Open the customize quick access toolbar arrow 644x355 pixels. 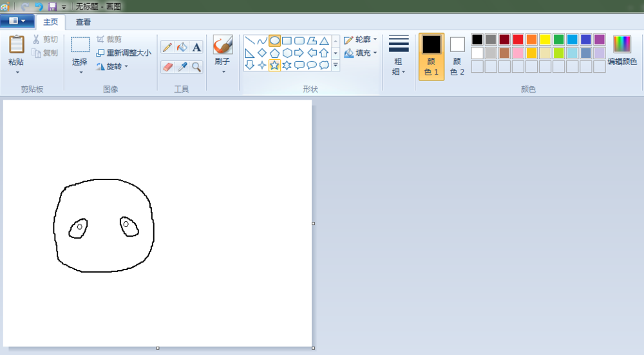[64, 7]
